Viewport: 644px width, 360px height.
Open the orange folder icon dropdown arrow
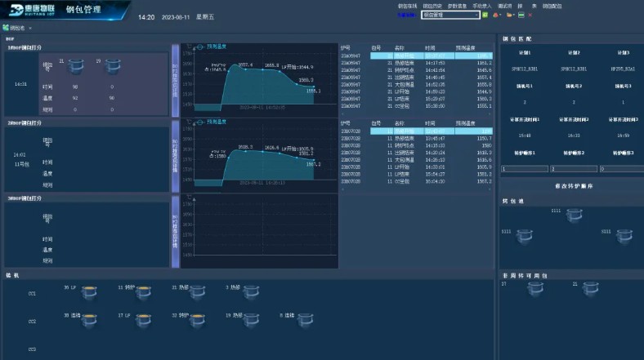point(513,15)
